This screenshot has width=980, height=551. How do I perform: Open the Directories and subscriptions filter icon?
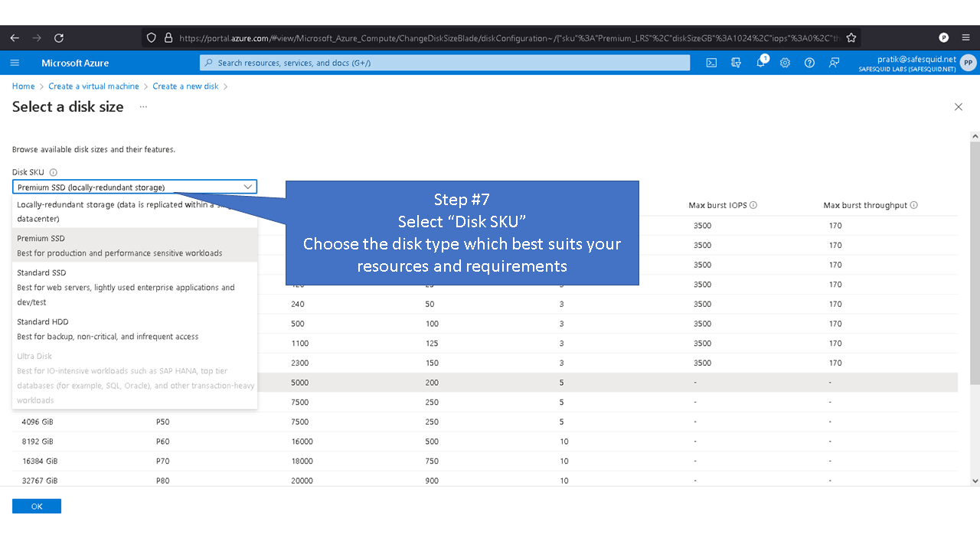pyautogui.click(x=736, y=63)
